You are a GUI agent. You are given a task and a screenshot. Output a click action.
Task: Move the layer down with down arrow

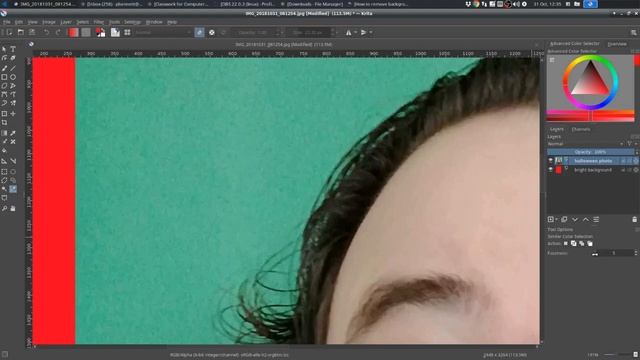click(575, 220)
